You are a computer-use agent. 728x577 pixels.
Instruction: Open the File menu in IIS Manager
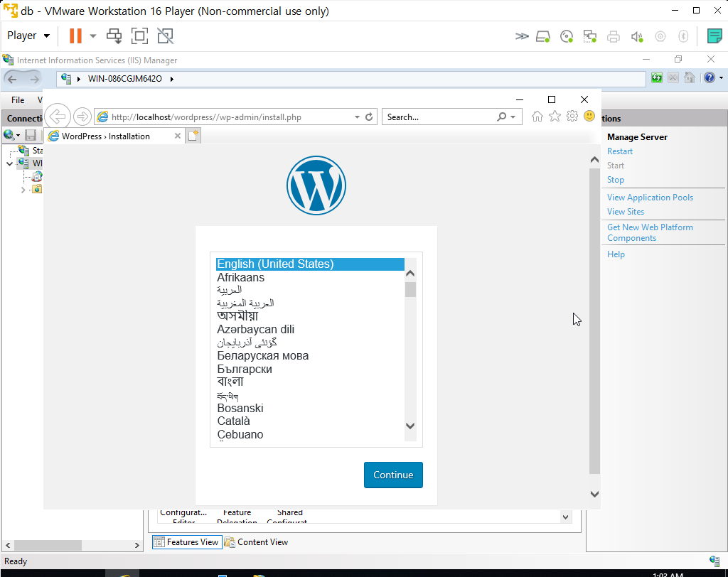click(x=18, y=99)
